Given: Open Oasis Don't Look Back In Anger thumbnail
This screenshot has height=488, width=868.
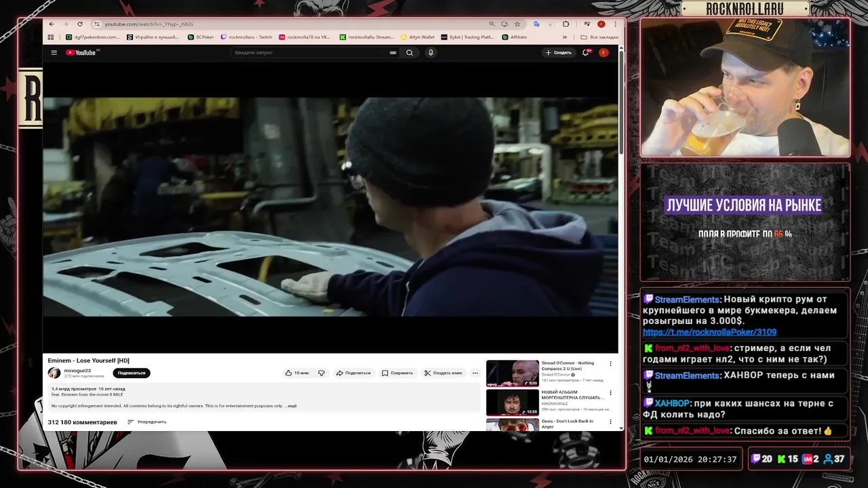Looking at the screenshot, I should click(513, 424).
